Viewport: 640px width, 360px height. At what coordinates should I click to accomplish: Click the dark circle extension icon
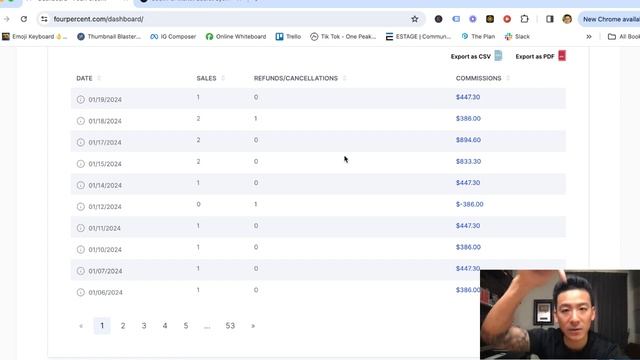pyautogui.click(x=438, y=19)
